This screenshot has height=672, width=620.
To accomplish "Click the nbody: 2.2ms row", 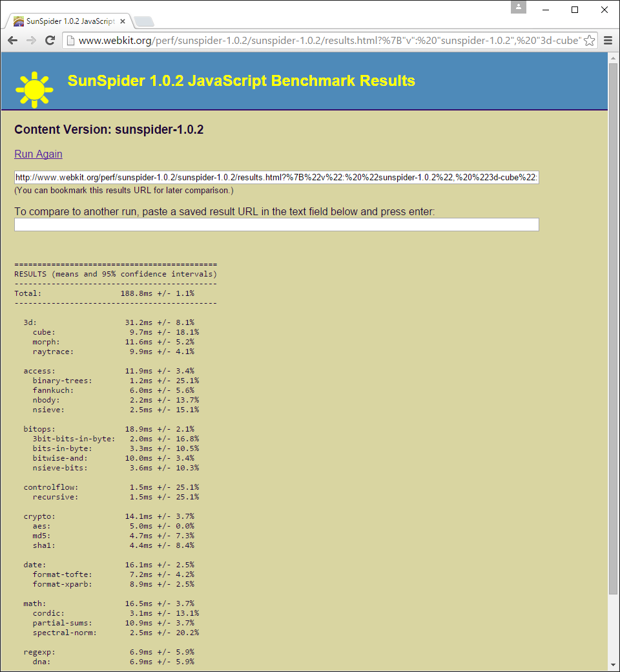I will click(116, 400).
